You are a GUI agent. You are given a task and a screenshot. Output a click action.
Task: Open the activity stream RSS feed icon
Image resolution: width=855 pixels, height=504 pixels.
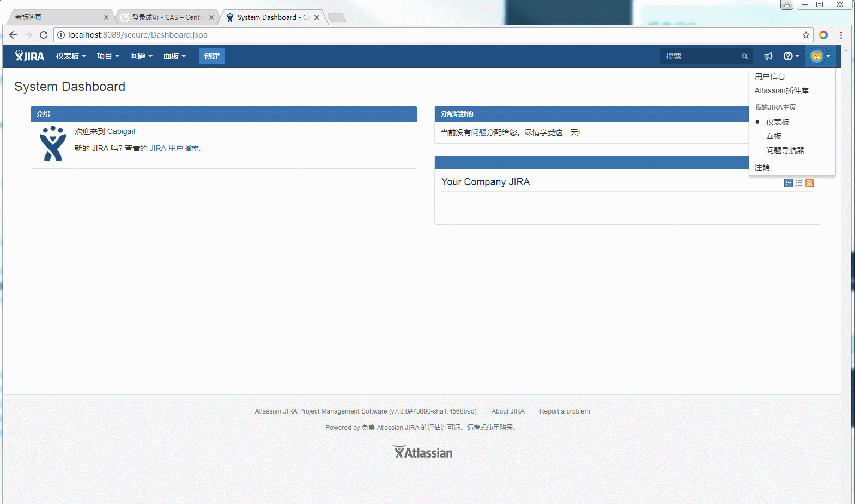click(x=810, y=183)
